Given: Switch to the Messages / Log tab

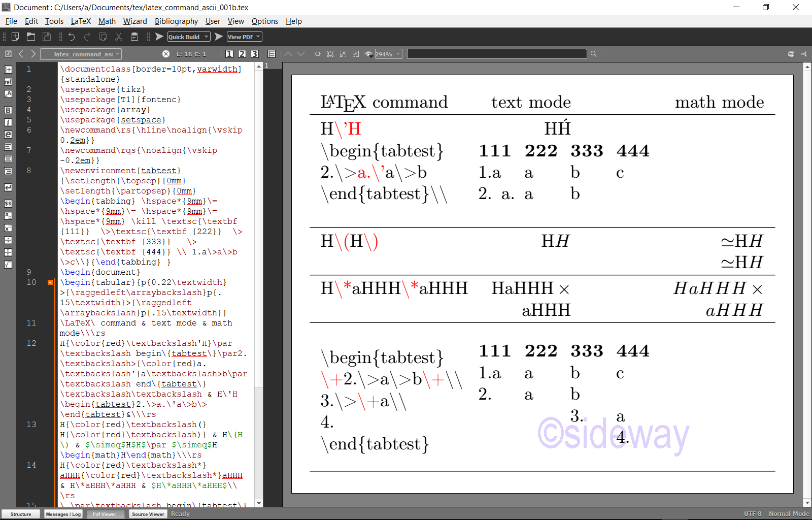Looking at the screenshot, I should click(x=63, y=514).
